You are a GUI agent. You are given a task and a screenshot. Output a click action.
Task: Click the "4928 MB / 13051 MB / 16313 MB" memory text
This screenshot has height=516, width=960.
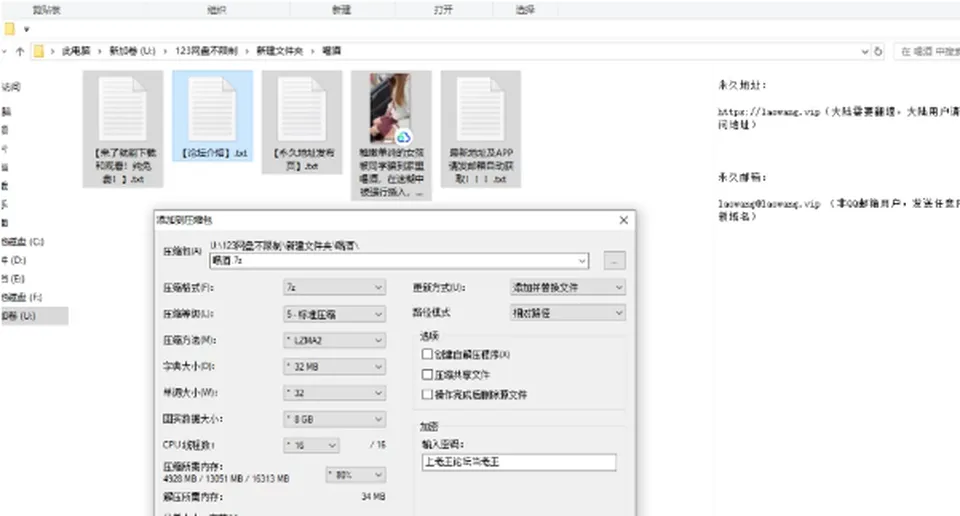point(226,479)
